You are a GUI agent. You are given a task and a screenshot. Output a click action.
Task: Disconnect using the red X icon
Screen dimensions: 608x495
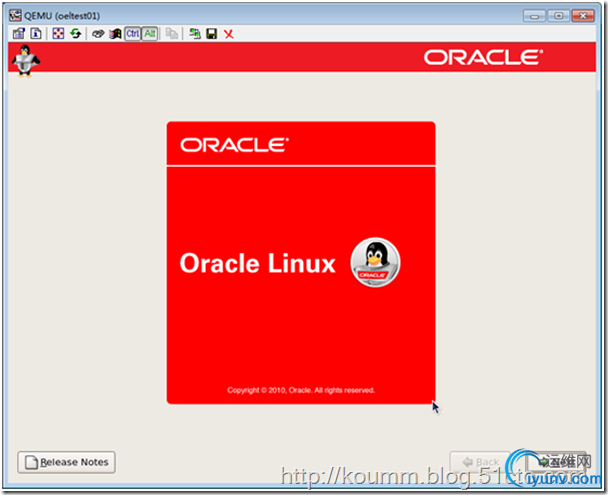229,34
